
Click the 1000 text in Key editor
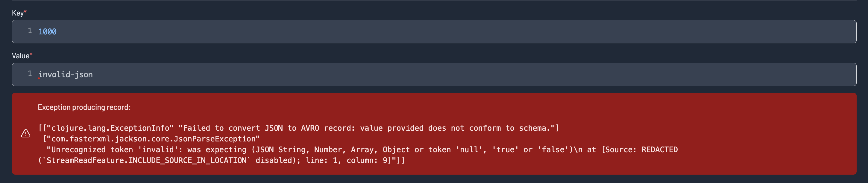click(48, 32)
